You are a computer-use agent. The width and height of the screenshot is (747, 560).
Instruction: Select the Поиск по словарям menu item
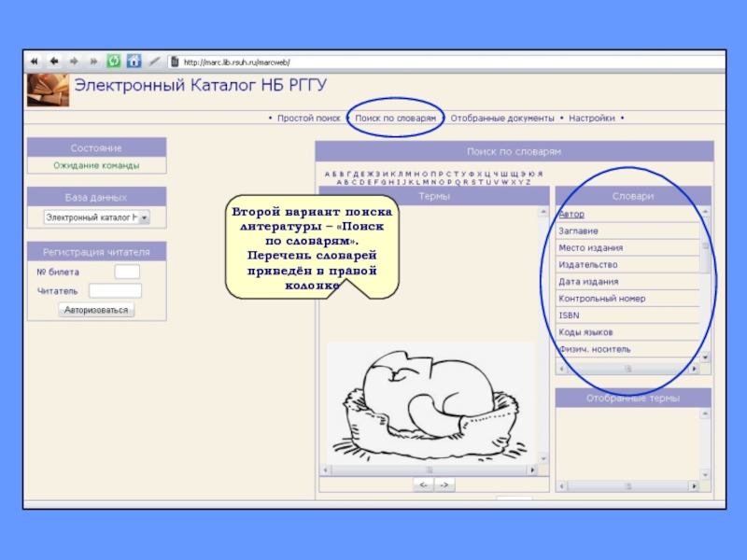(x=395, y=119)
